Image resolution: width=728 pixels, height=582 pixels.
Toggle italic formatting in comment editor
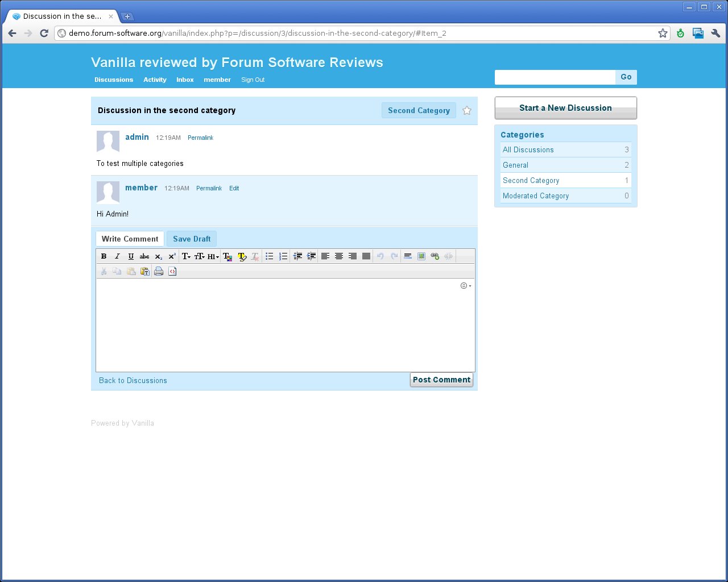[117, 256]
